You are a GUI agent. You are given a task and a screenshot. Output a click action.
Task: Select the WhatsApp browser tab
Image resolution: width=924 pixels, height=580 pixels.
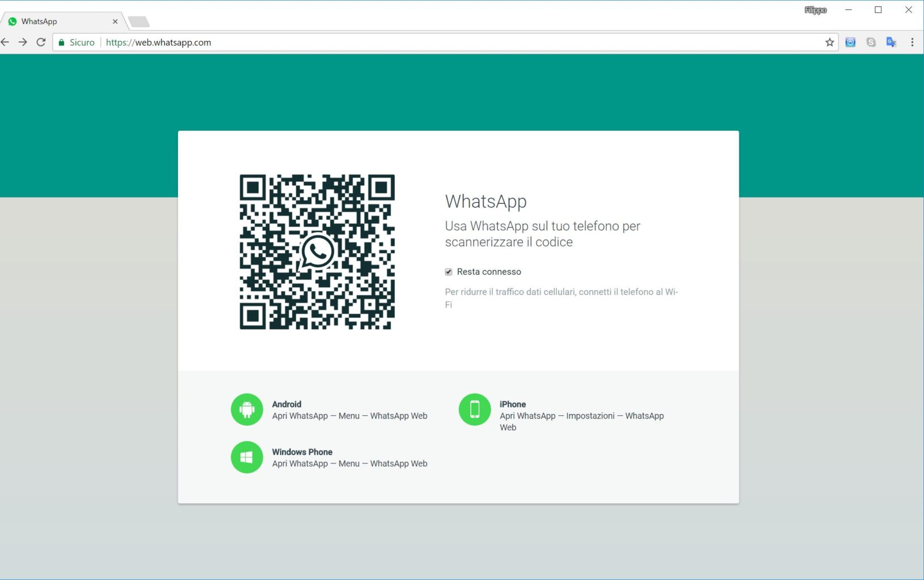point(62,22)
